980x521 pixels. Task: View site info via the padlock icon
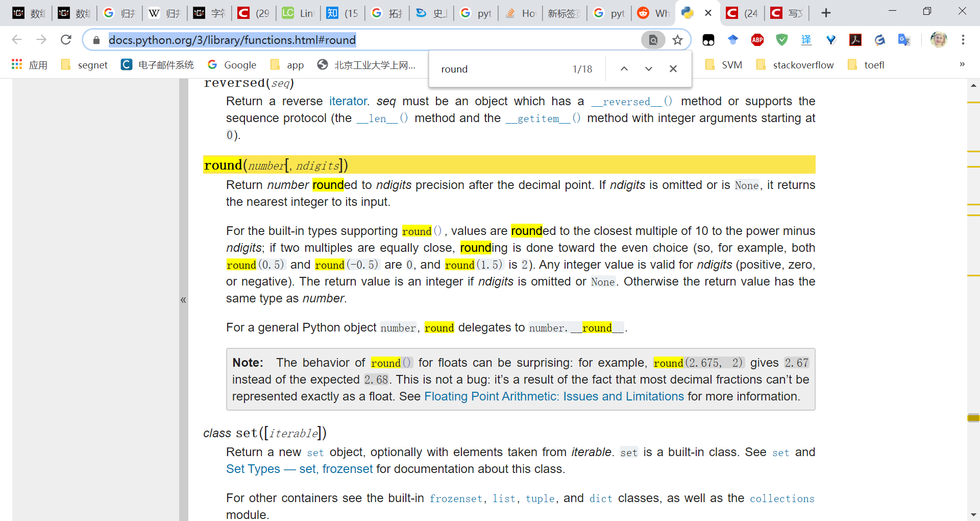click(x=95, y=39)
